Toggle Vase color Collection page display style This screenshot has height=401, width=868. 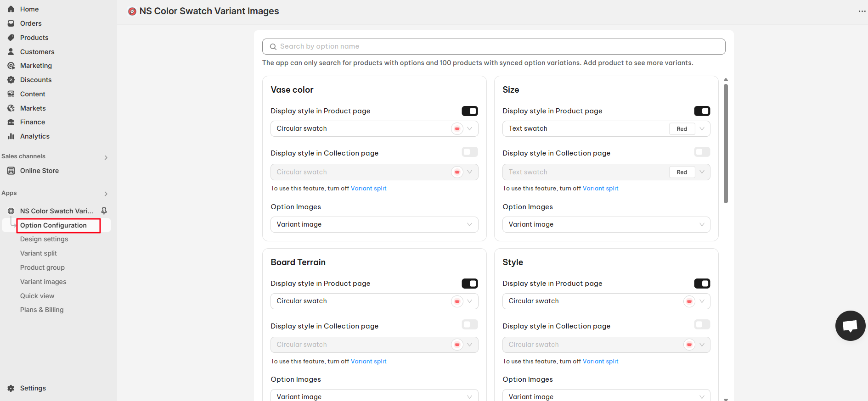coord(470,152)
